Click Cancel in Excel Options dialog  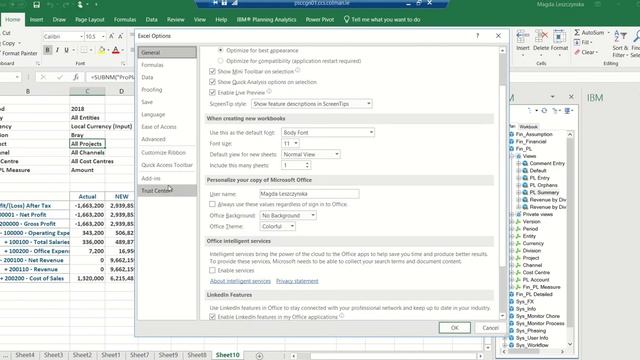(490, 328)
